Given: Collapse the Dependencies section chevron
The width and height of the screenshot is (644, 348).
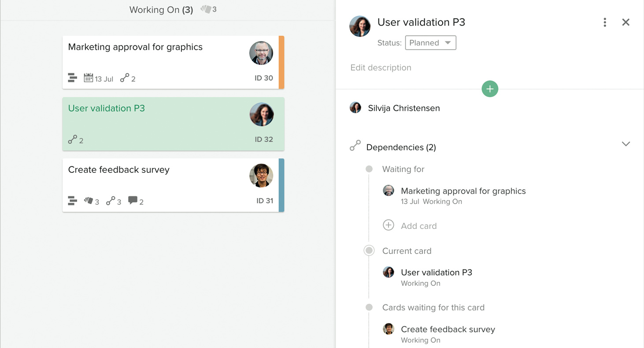Looking at the screenshot, I should coord(625,144).
